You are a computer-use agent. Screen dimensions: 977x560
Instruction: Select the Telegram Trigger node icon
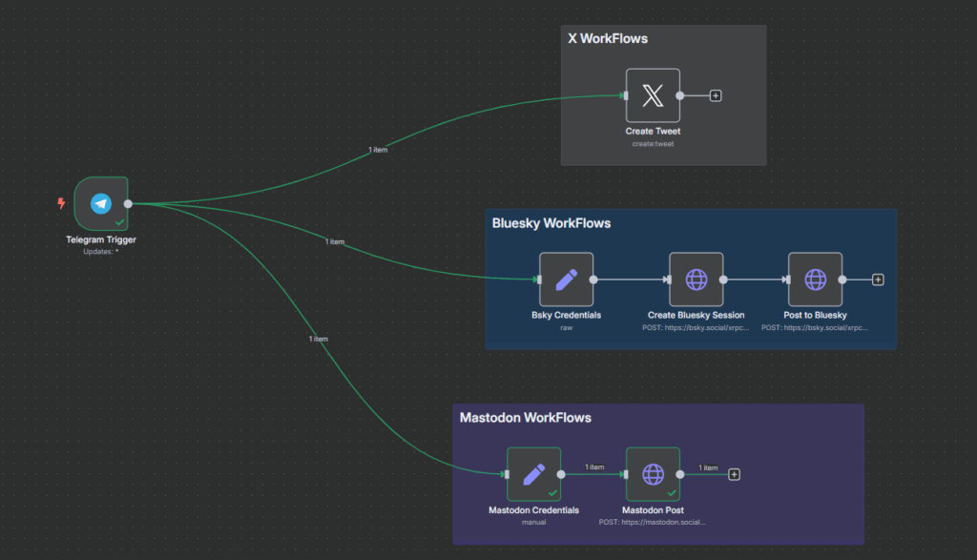pos(101,204)
